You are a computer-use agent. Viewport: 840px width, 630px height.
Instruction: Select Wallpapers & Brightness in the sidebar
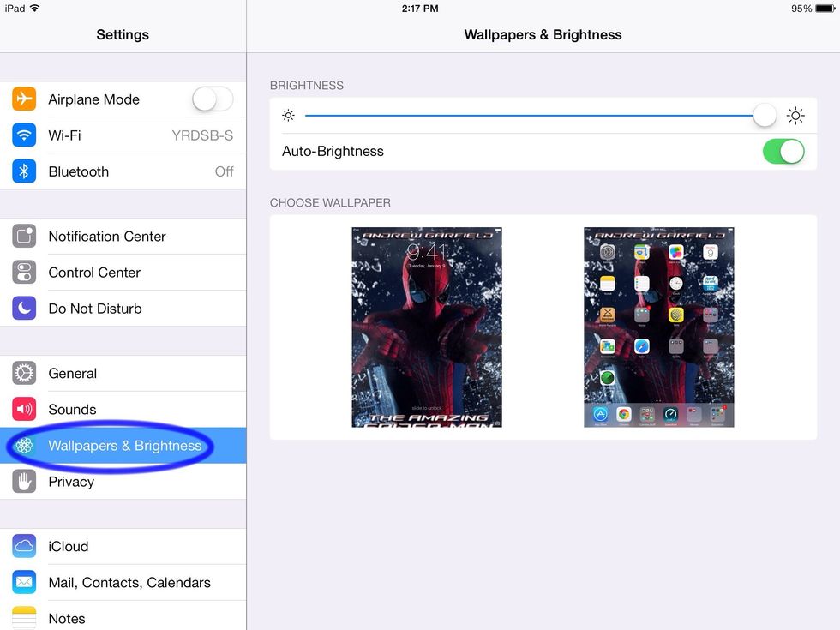123,446
